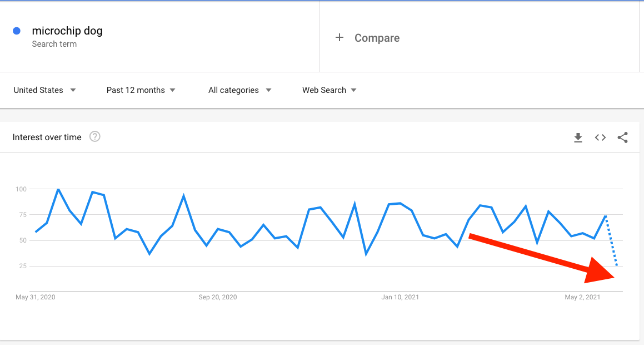This screenshot has width=644, height=345.
Task: Select the Sep 20, 2020 axis label
Action: tap(218, 297)
